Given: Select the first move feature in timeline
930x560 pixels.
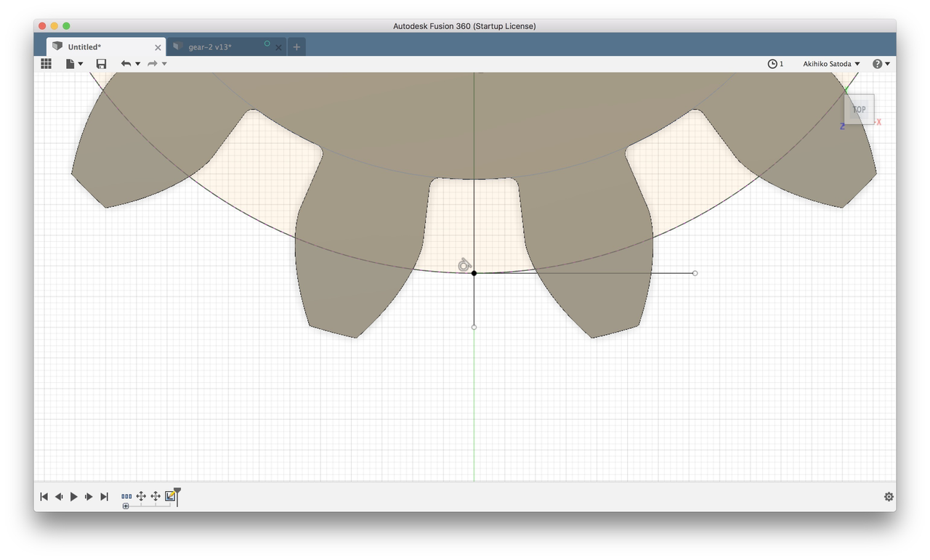Looking at the screenshot, I should coord(141,496).
